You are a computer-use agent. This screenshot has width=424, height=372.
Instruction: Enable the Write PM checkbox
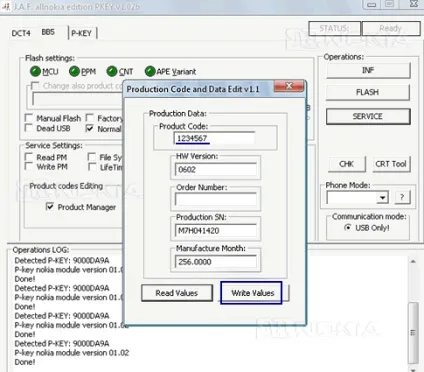coord(29,167)
